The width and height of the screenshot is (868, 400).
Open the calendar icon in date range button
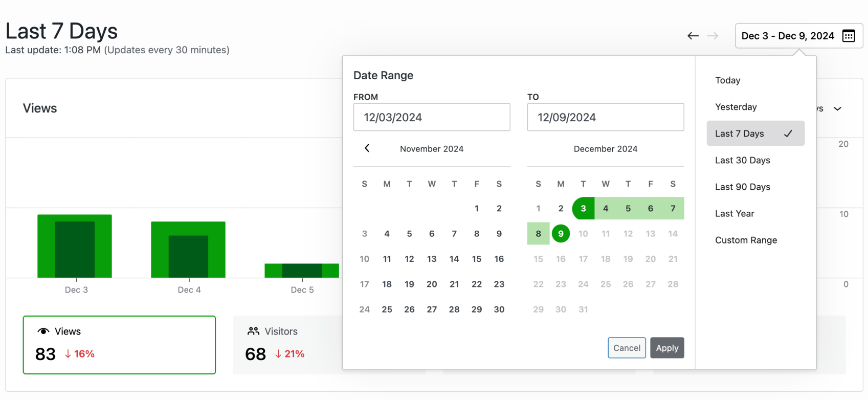click(849, 36)
